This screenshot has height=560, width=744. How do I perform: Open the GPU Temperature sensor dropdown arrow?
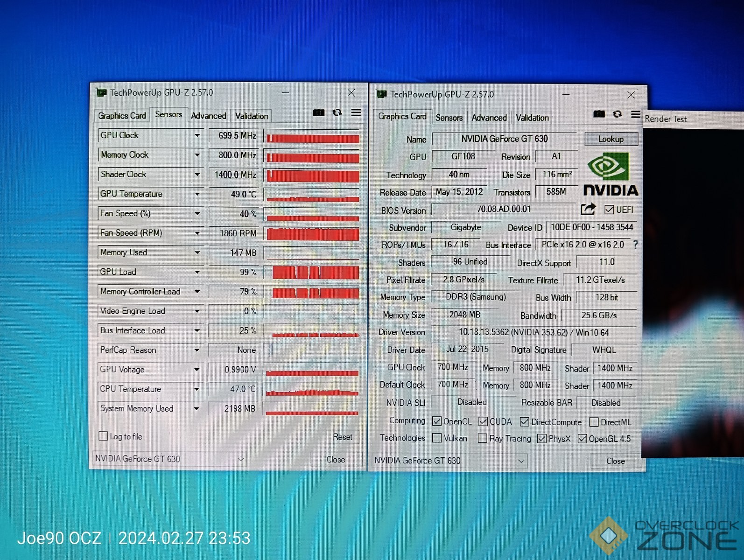pyautogui.click(x=197, y=194)
